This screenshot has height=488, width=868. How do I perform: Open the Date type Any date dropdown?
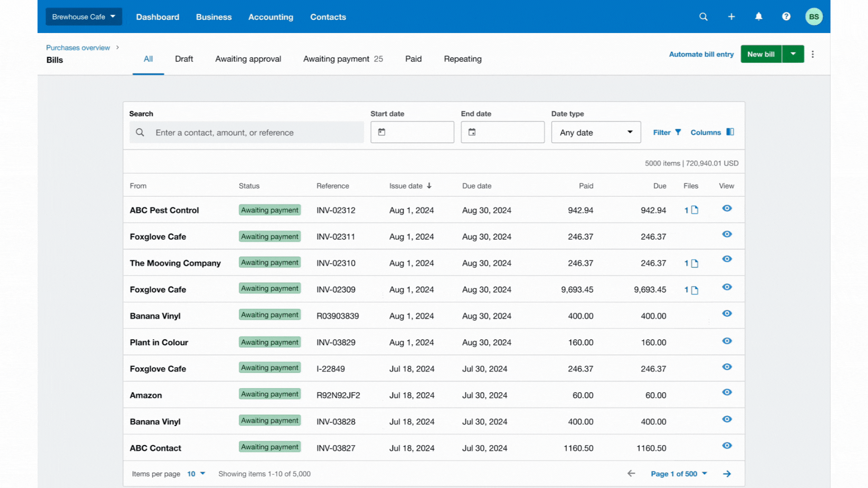(595, 132)
